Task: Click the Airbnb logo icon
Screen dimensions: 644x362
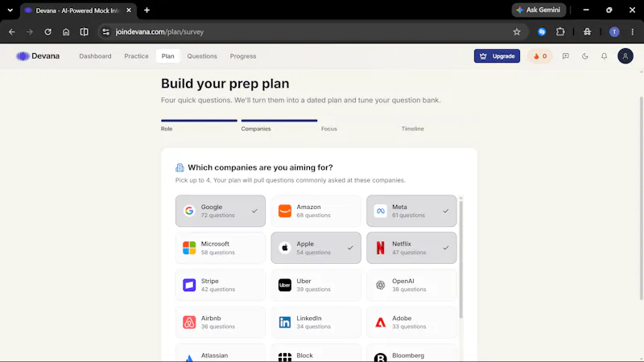Action: click(189, 323)
